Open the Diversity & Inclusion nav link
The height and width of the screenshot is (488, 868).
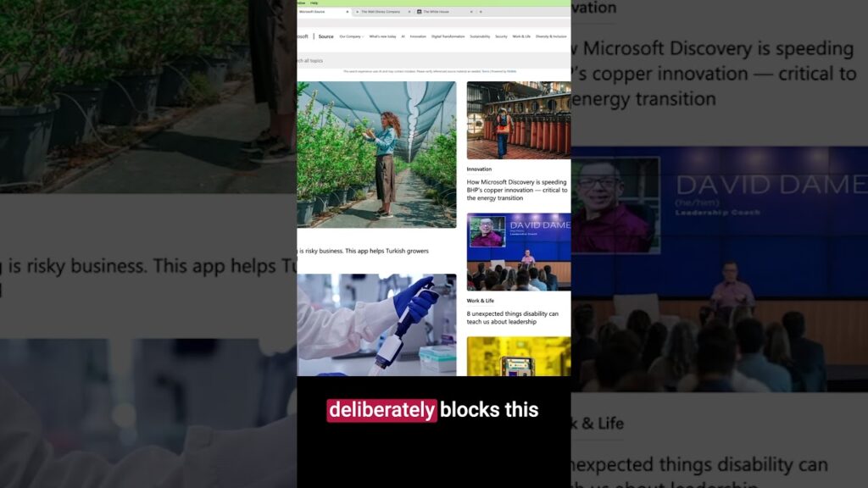(551, 36)
